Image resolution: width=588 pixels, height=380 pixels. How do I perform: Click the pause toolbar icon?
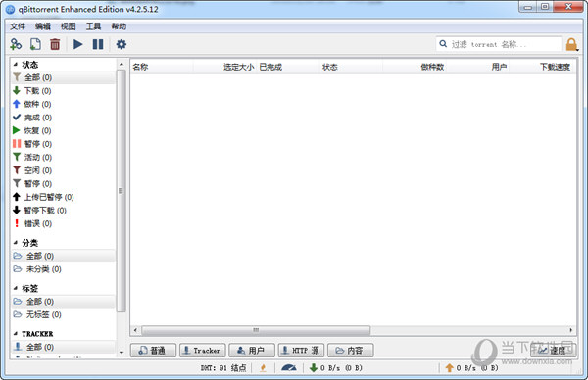pyautogui.click(x=98, y=44)
